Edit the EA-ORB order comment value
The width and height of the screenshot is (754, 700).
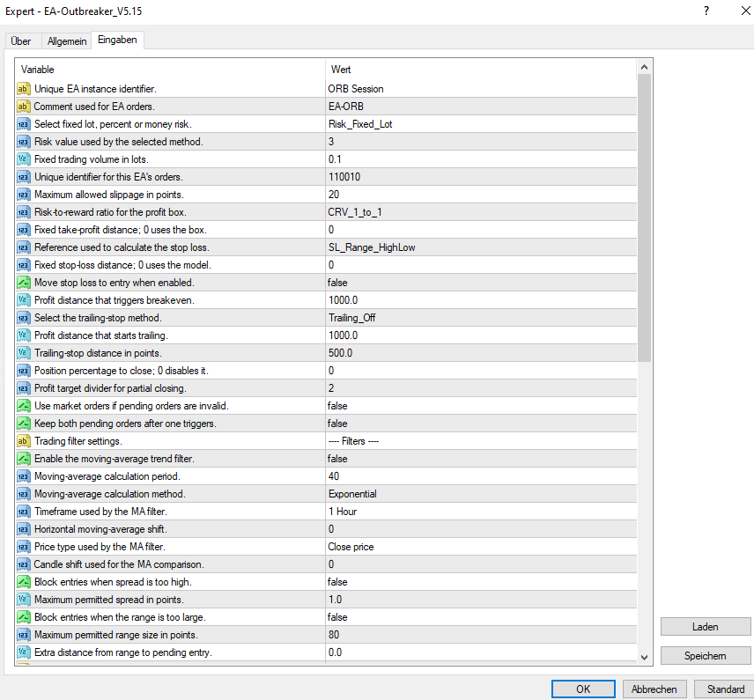click(481, 107)
